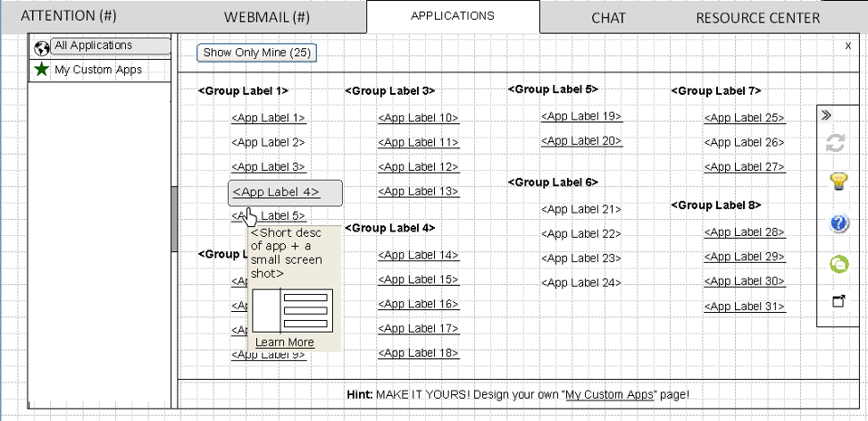This screenshot has height=421, width=868.
Task: Open the CHAT tab
Action: (x=608, y=18)
